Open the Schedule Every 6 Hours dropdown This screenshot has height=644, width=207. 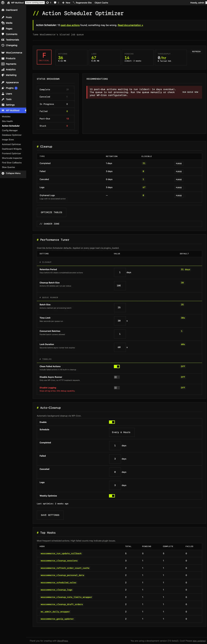point(122,432)
